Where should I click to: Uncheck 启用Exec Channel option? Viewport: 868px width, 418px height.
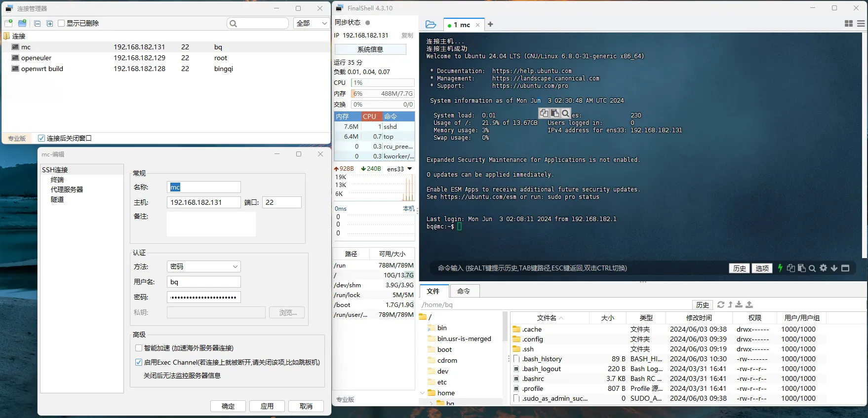coord(139,362)
